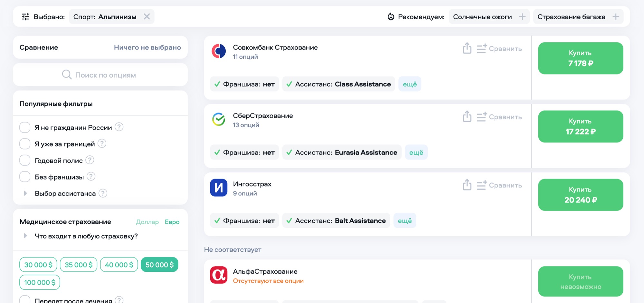Select 100 000 $ coverage amount
The height and width of the screenshot is (303, 644).
click(40, 282)
